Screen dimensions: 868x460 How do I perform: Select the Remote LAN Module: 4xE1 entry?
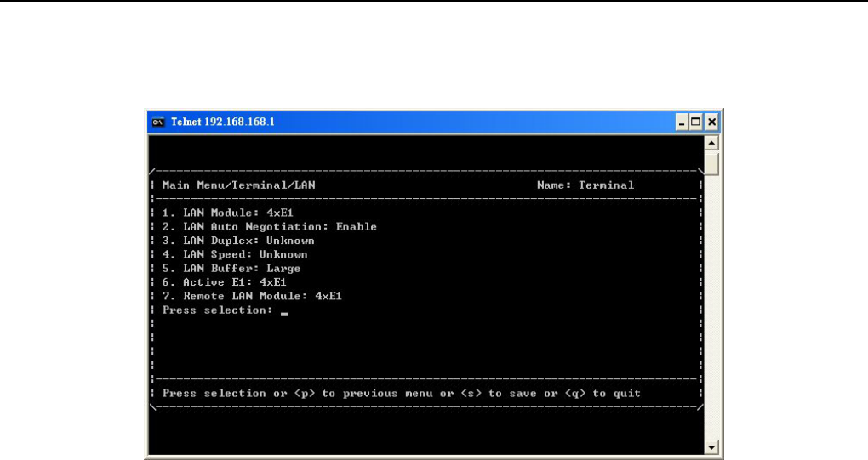click(x=251, y=296)
